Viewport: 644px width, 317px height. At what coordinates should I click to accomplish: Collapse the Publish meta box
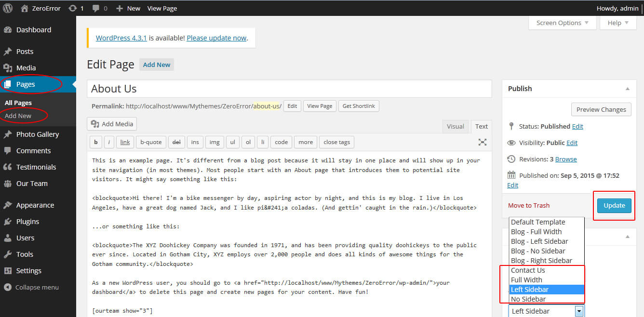628,89
